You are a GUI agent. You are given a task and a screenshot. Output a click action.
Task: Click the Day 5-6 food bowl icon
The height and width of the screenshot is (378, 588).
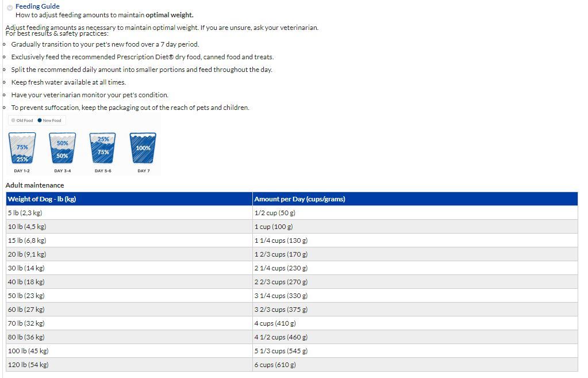[x=103, y=148]
